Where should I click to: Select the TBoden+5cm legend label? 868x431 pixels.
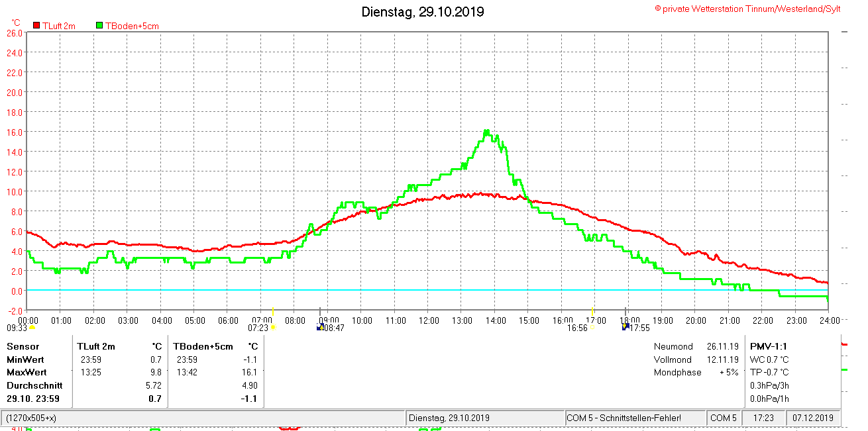pyautogui.click(x=132, y=26)
